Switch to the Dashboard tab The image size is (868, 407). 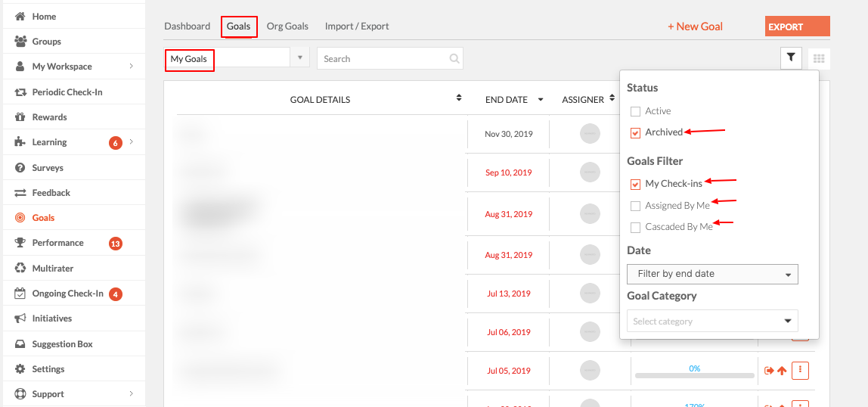pyautogui.click(x=187, y=26)
